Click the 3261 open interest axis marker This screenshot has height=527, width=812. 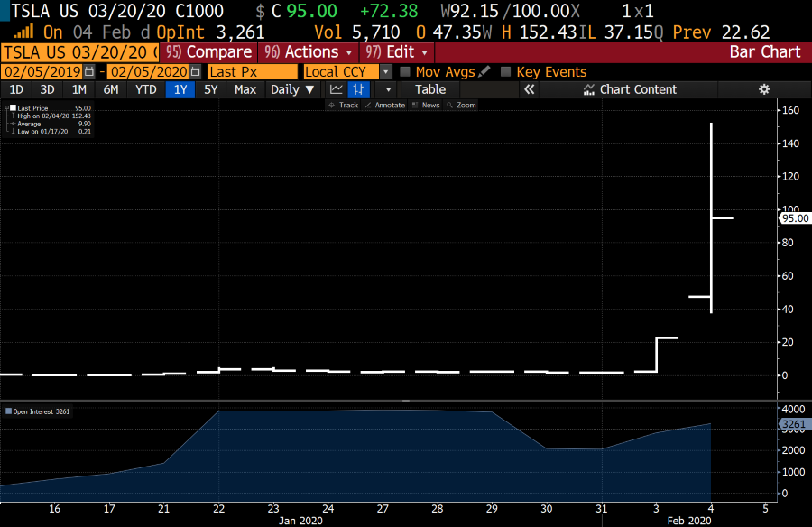pos(794,424)
